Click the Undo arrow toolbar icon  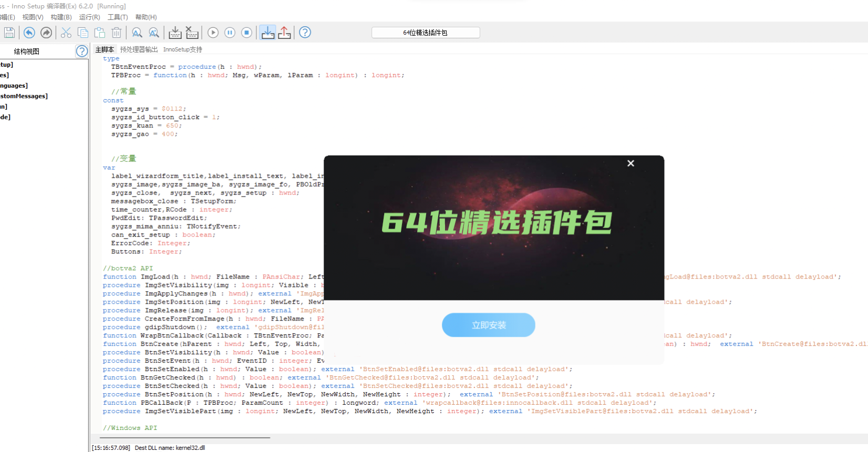pyautogui.click(x=29, y=33)
